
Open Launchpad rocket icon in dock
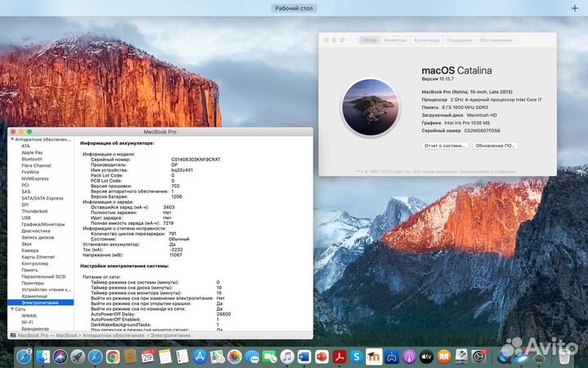78,357
